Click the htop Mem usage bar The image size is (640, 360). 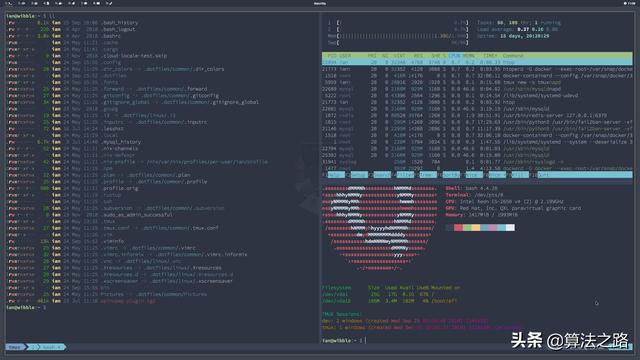click(398, 36)
